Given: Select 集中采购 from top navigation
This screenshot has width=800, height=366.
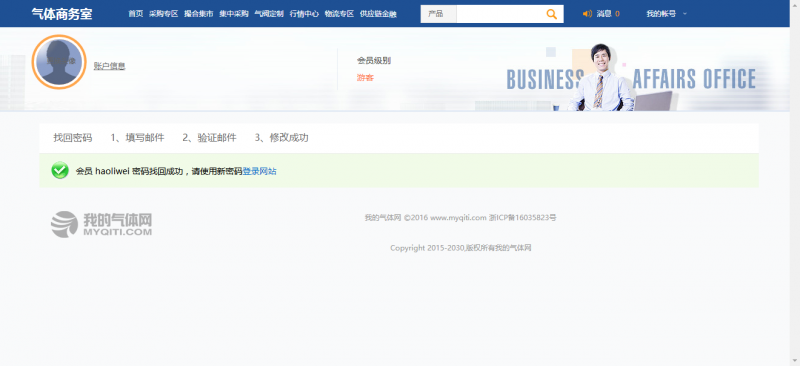Looking at the screenshot, I should [234, 14].
